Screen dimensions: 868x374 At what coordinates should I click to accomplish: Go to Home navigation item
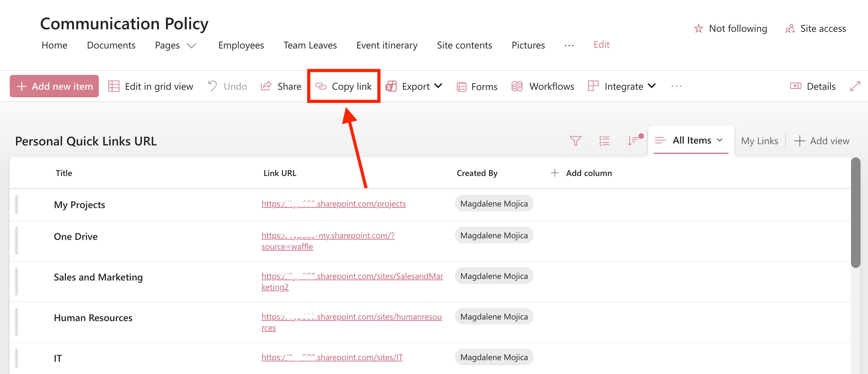tap(54, 45)
